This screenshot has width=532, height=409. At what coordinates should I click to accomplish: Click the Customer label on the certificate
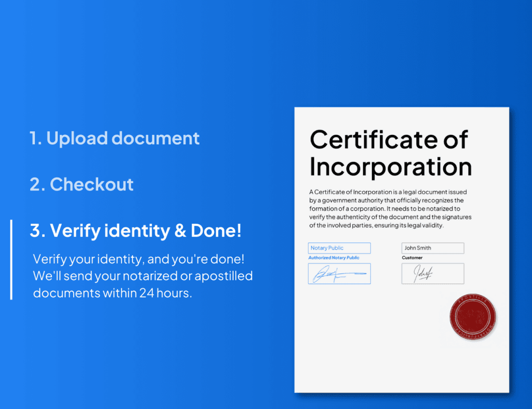[x=411, y=257]
